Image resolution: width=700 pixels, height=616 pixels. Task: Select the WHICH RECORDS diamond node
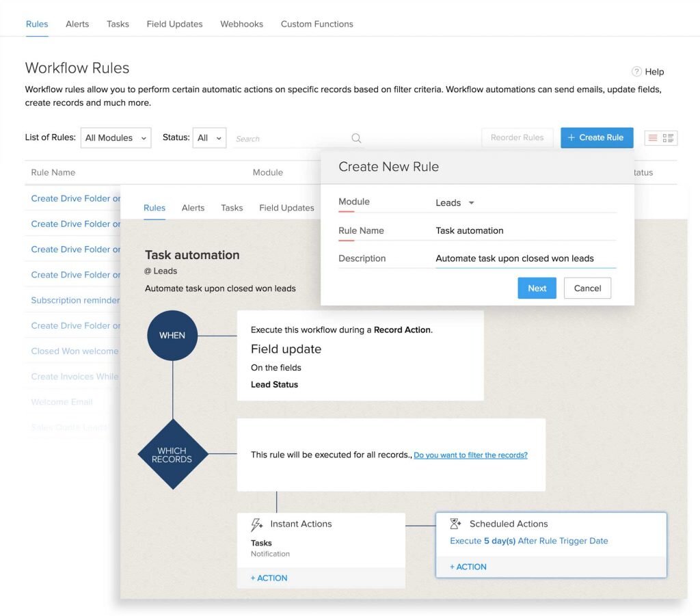(x=173, y=455)
